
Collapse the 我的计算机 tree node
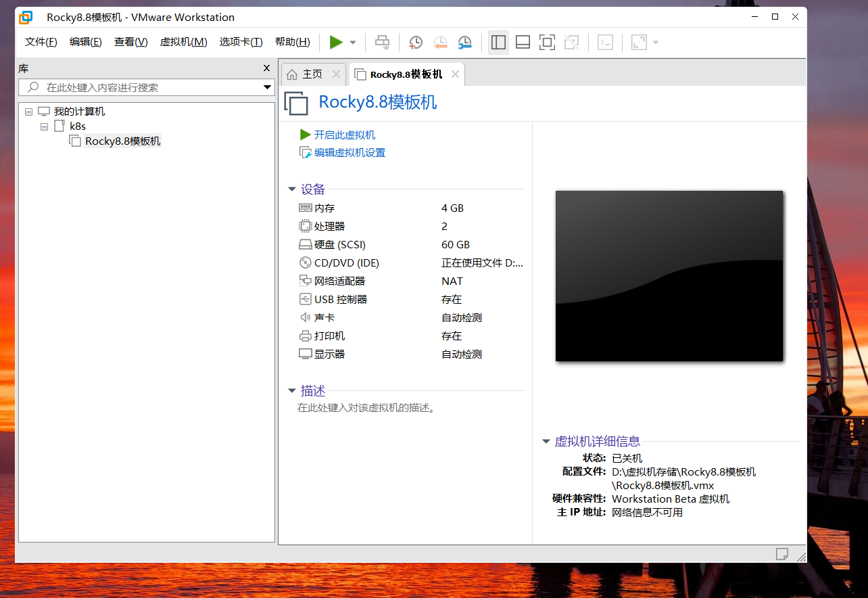pyautogui.click(x=28, y=112)
